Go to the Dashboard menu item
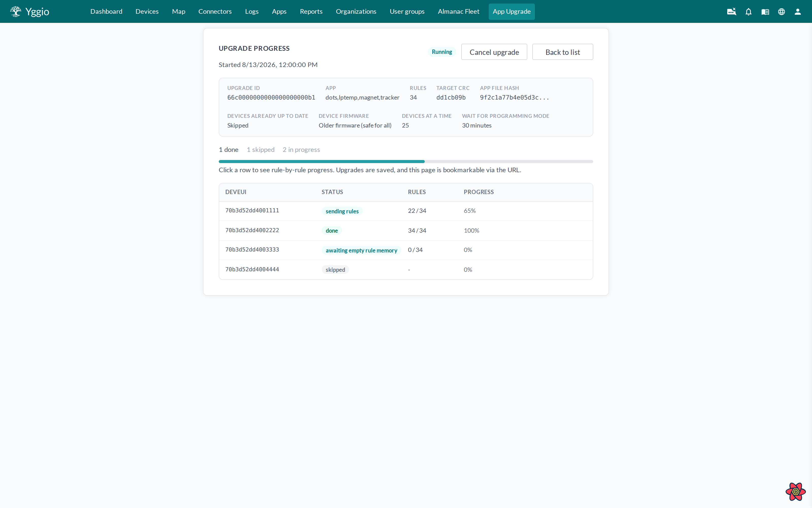The image size is (812, 508). point(106,11)
